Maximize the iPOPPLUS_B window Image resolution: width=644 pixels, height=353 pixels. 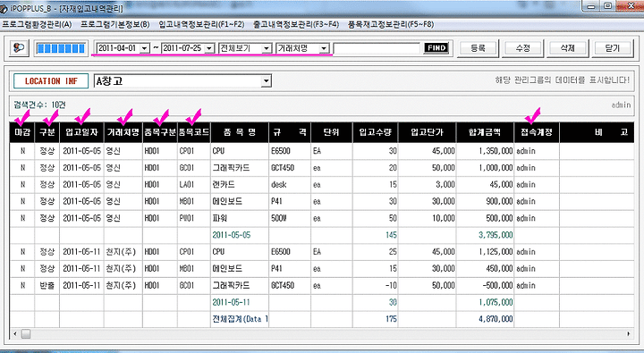coord(608,5)
